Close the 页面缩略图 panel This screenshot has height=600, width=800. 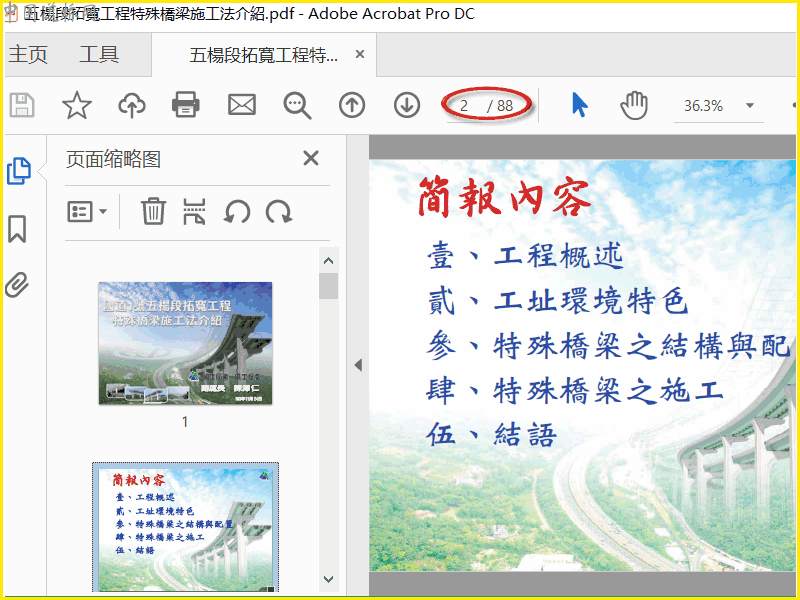point(311,158)
